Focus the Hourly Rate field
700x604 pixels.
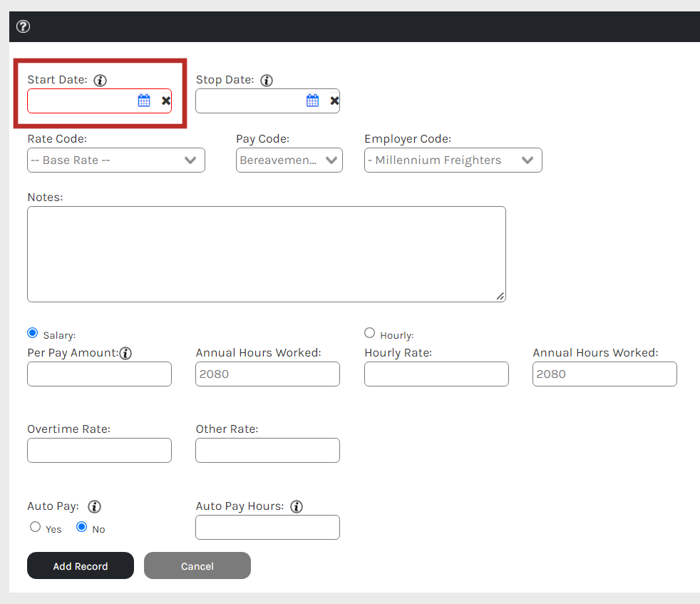point(436,374)
